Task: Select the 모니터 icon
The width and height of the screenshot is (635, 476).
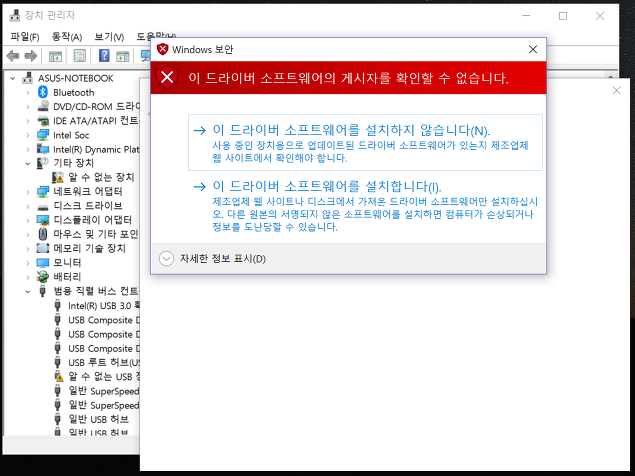Action: (43, 263)
